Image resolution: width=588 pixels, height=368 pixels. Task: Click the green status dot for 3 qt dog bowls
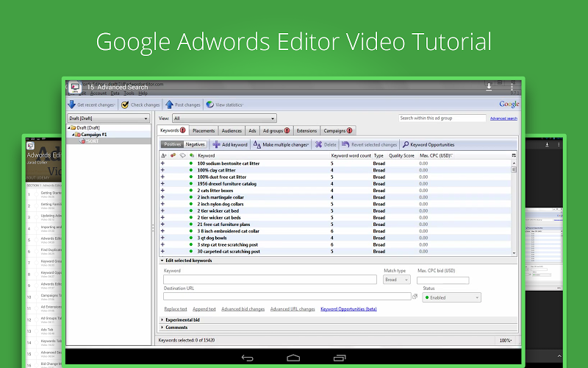click(x=191, y=238)
